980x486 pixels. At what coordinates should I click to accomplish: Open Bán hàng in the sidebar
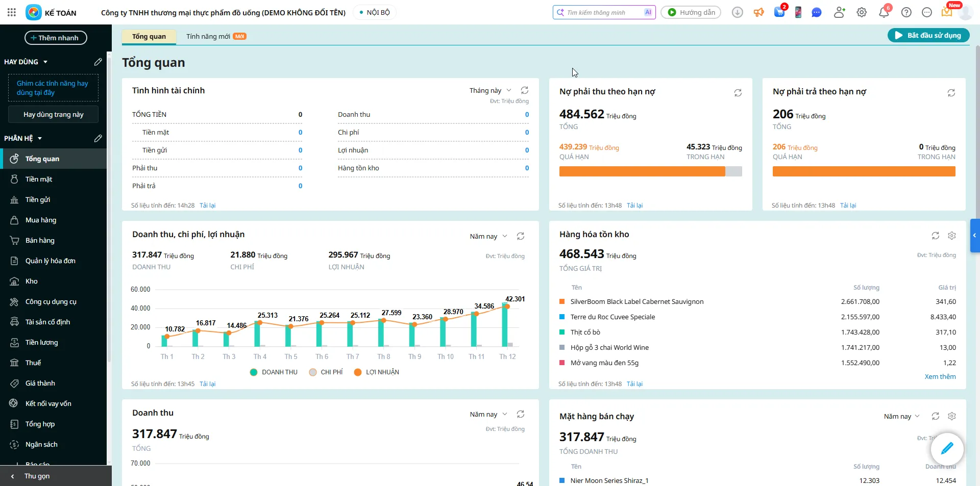(40, 240)
